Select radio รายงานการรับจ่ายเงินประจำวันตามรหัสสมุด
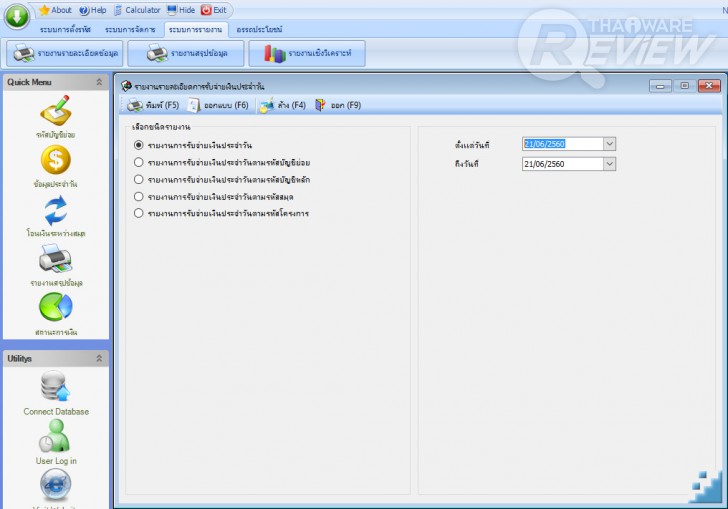 point(138,196)
